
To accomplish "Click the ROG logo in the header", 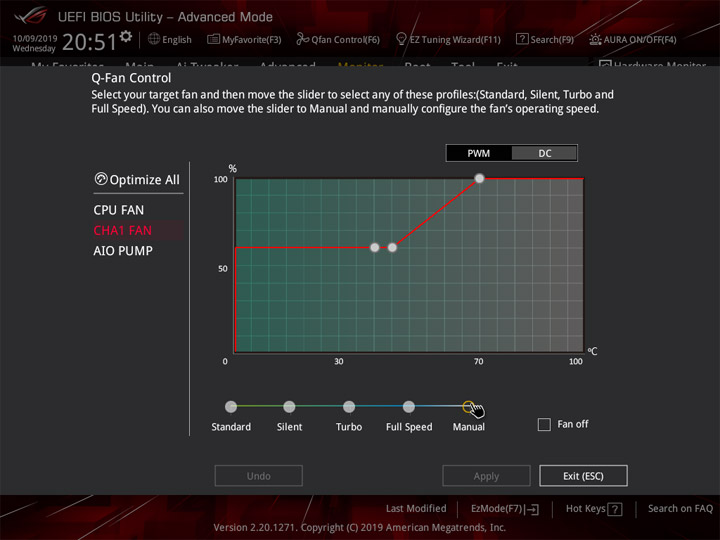I will [30, 16].
